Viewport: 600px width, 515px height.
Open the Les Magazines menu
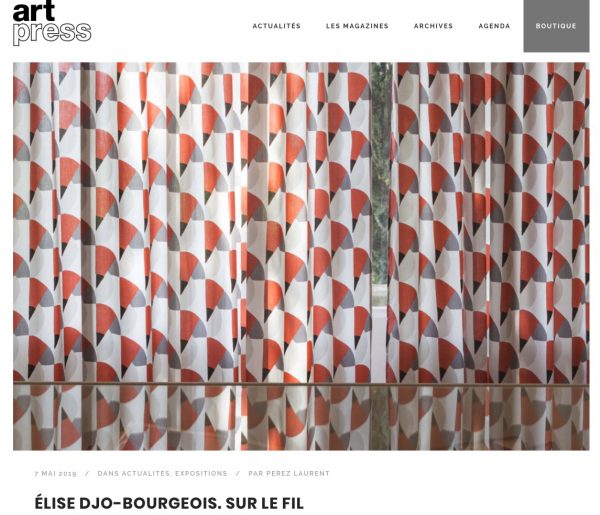tap(357, 26)
